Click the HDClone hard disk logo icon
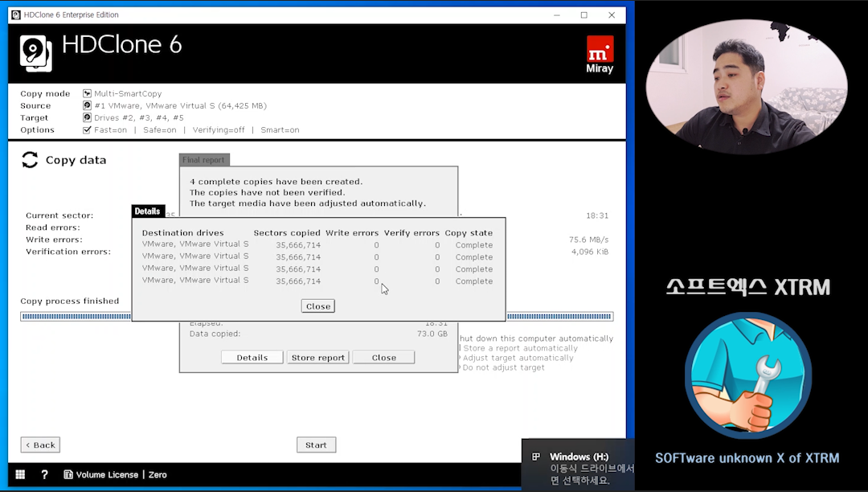Screen dimensions: 868x492 click(36, 54)
